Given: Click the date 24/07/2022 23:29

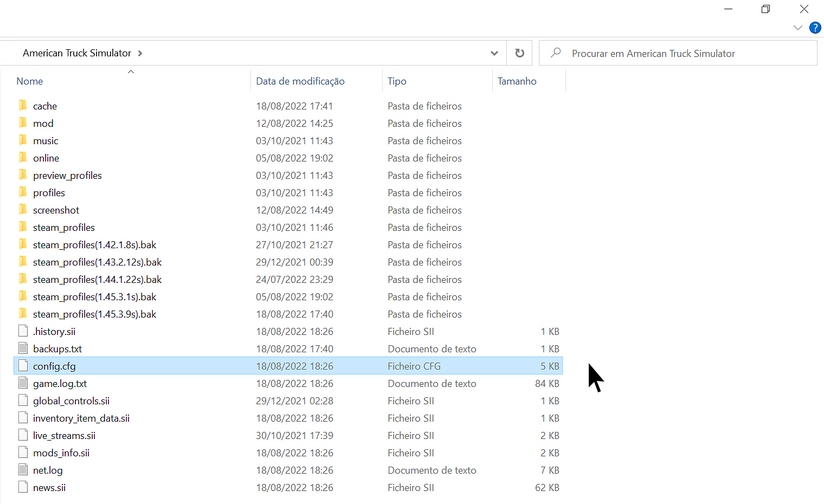Looking at the screenshot, I should pyautogui.click(x=294, y=280).
